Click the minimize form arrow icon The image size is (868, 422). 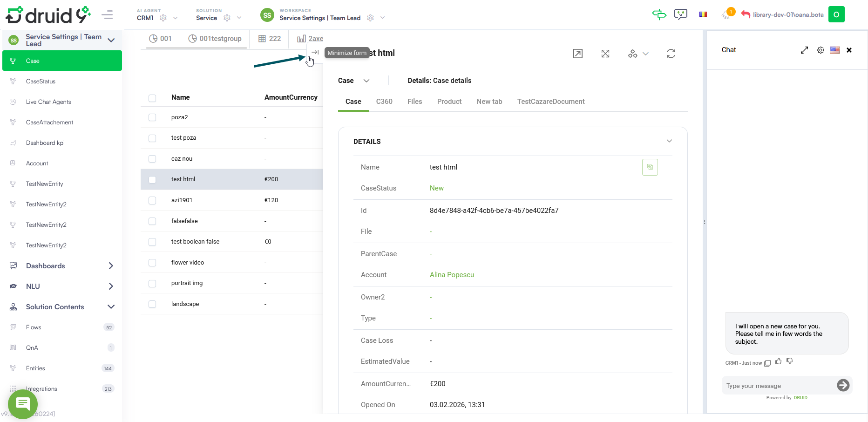[x=315, y=52]
